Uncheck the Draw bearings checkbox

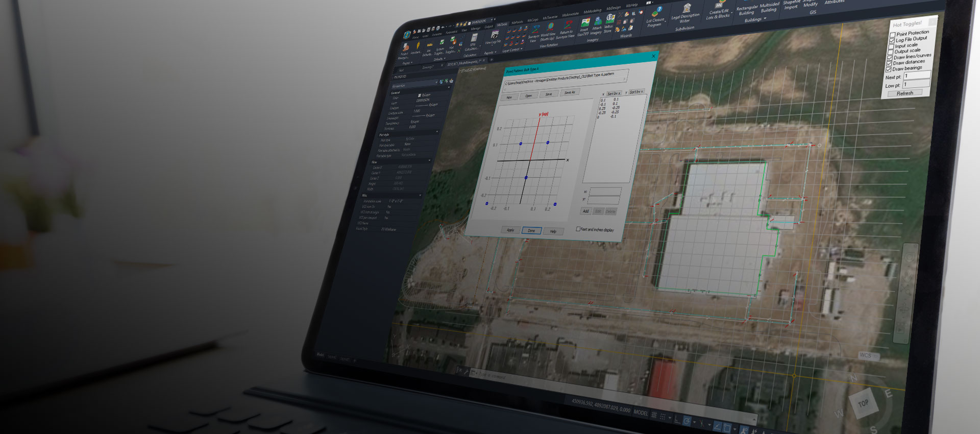point(888,69)
